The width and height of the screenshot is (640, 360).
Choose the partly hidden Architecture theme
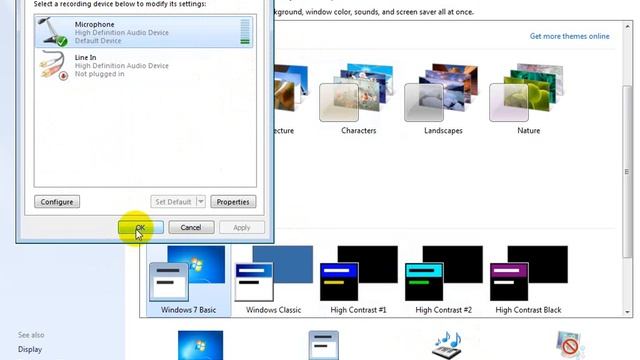click(291, 99)
